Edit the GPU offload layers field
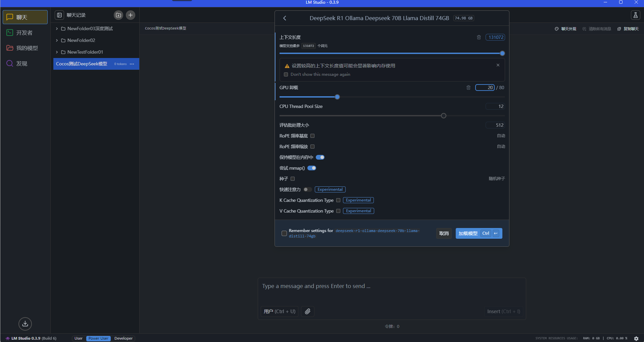The image size is (644, 342). tap(485, 88)
